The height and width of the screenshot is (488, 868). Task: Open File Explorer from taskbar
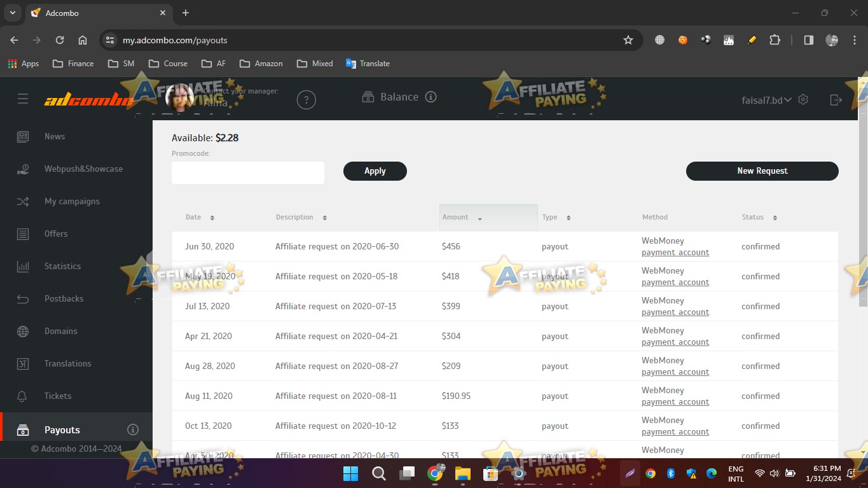point(462,473)
